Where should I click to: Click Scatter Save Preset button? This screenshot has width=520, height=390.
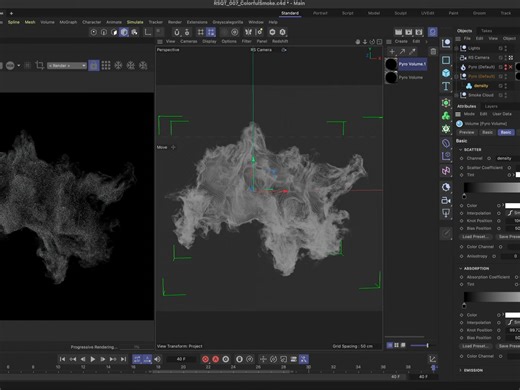coord(508,237)
